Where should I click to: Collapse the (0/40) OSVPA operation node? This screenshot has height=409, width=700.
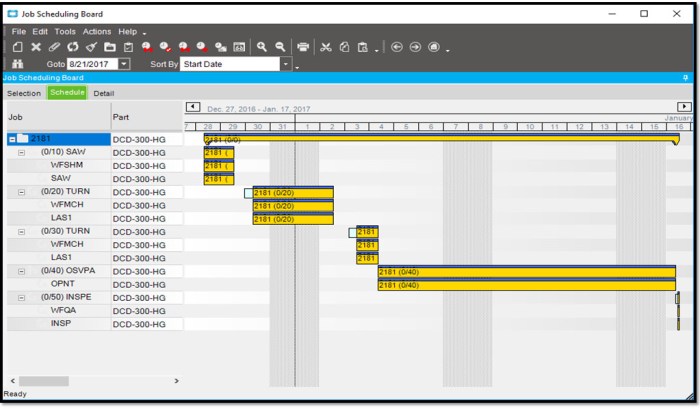[21, 271]
